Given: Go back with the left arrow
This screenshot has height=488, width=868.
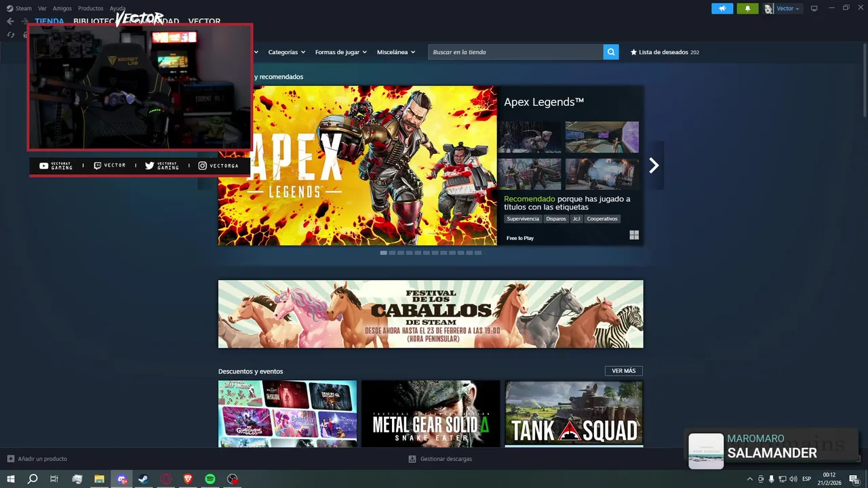Looking at the screenshot, I should tap(10, 22).
